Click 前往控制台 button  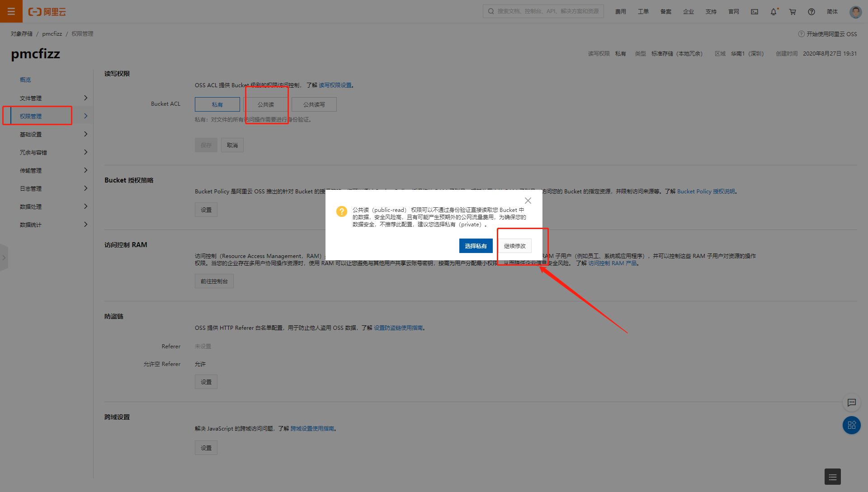click(214, 281)
